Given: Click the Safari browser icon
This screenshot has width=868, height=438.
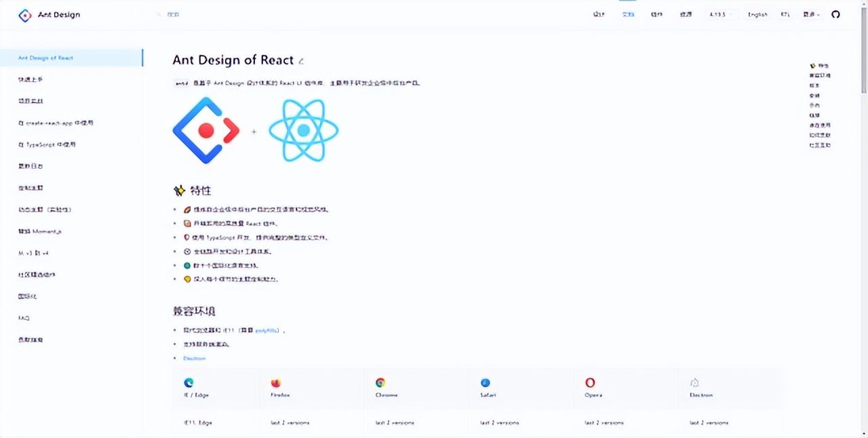Looking at the screenshot, I should point(486,382).
